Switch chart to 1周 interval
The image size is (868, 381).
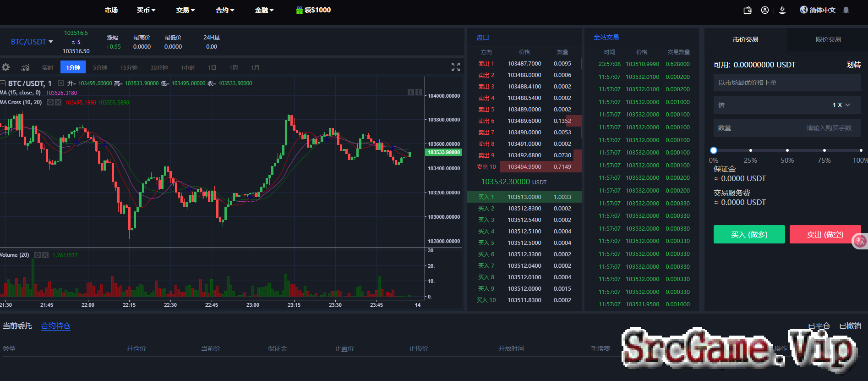[x=234, y=67]
